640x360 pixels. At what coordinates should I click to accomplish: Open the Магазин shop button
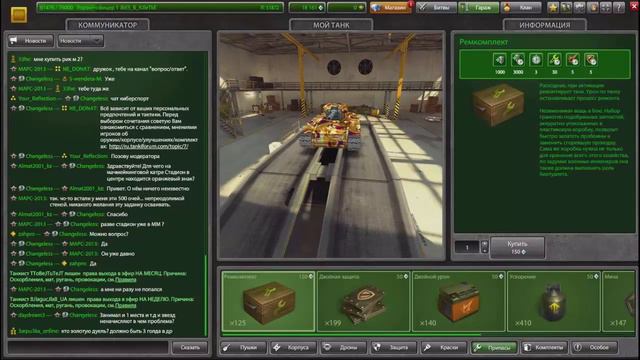(x=390, y=7)
